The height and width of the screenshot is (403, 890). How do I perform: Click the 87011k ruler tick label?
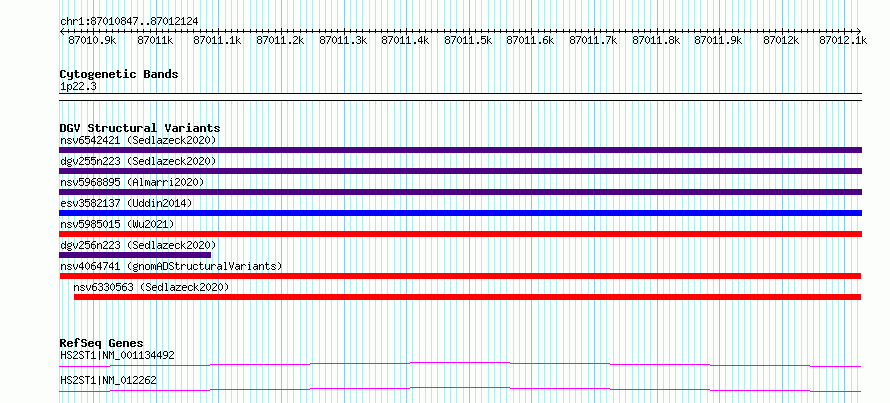(156, 40)
